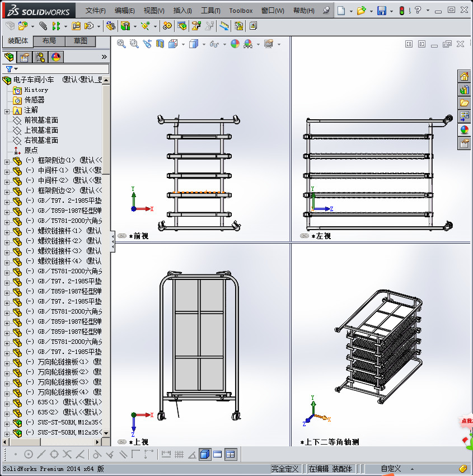Expand the 注解 tree node
The height and width of the screenshot is (476, 473).
click(7, 111)
